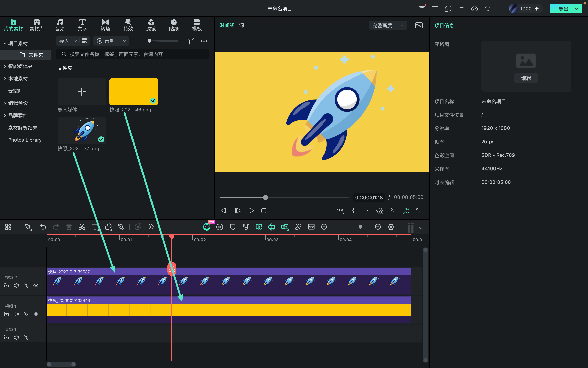Switch to the 转场 transitions tab
This screenshot has height=368, width=588.
point(105,25)
